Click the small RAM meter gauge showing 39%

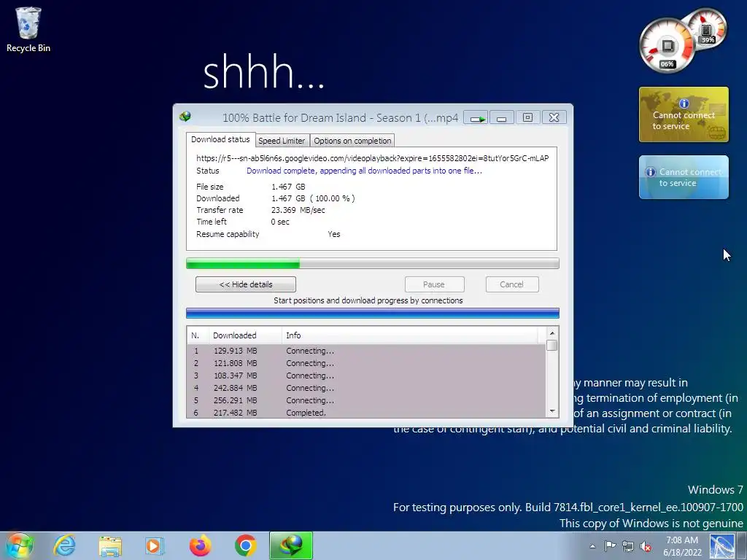(x=707, y=28)
